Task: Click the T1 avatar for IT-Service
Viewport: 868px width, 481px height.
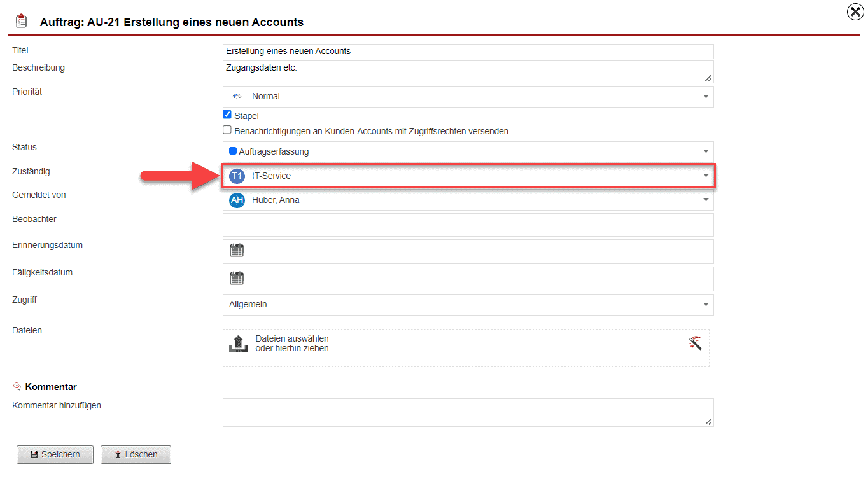Action: [237, 176]
